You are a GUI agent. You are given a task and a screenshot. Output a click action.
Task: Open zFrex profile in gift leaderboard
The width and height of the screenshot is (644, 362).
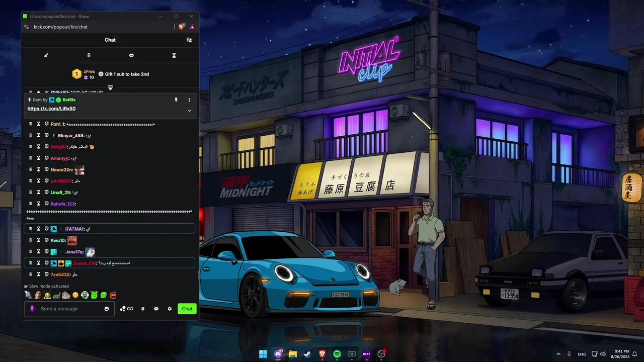89,71
